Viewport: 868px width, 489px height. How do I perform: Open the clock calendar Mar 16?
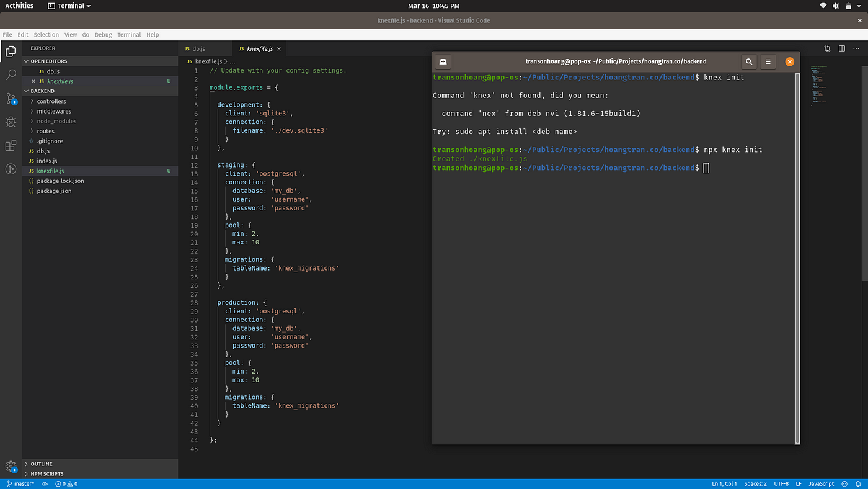point(433,6)
